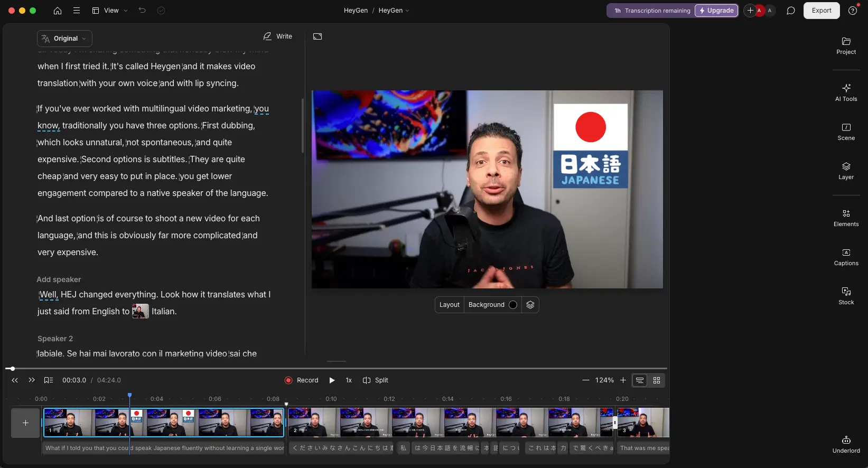The height and width of the screenshot is (468, 868).
Task: Split the clip at the playhead
Action: [376, 380]
